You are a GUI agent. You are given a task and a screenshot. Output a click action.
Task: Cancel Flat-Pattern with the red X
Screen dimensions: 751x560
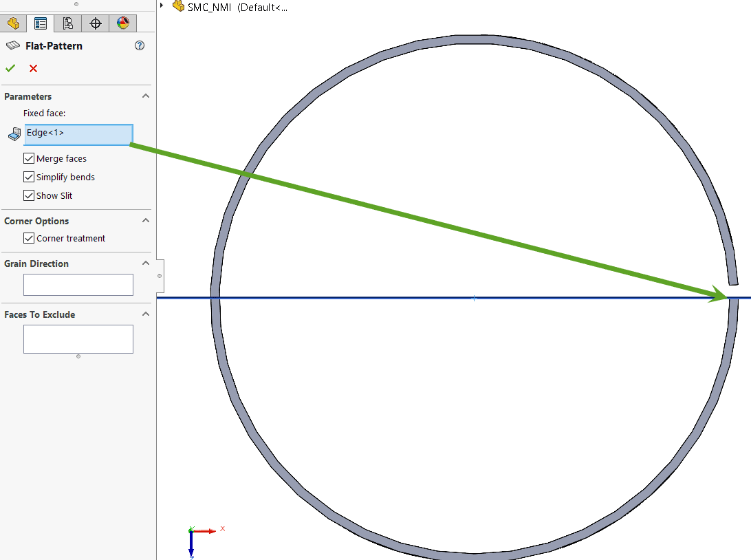[33, 69]
